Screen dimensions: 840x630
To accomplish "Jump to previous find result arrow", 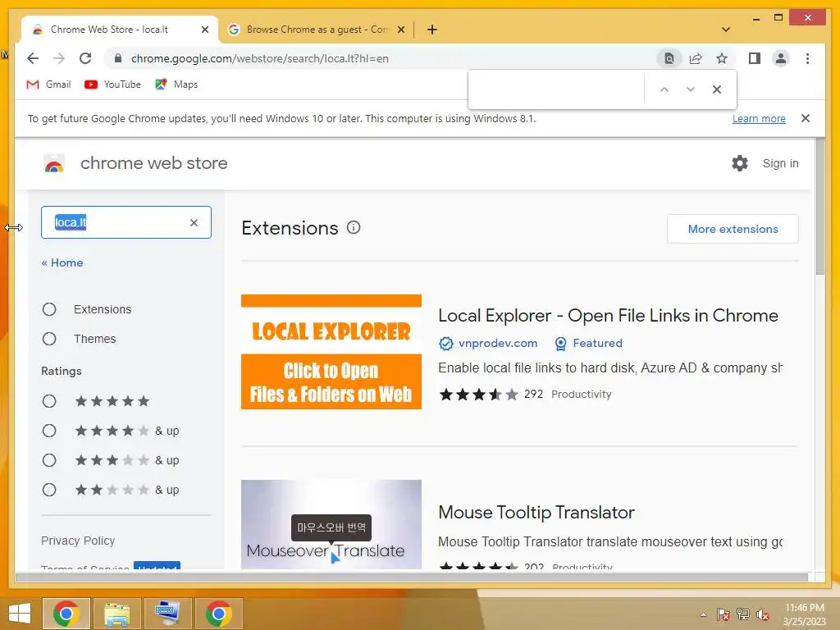I will (664, 89).
